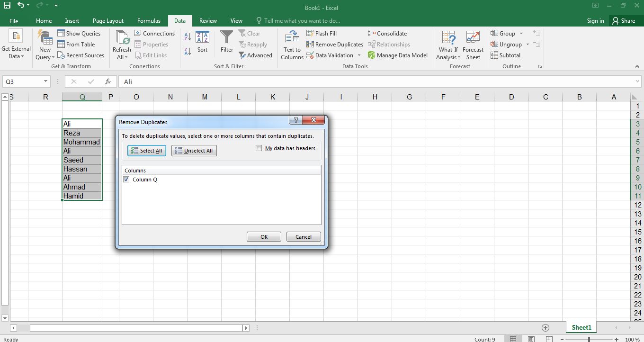Sort Z to A descending
This screenshot has width=644, height=342.
[188, 51]
